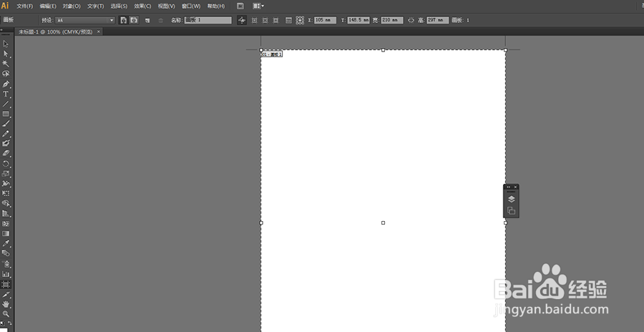Select the Pencil tool
Screen dimensions: 644x332
[x=6, y=134]
